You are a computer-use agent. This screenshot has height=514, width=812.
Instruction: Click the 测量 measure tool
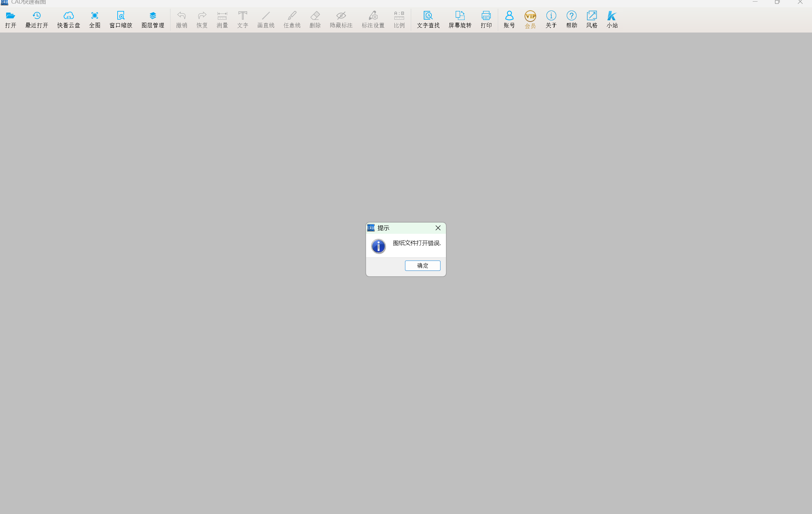pos(222,16)
